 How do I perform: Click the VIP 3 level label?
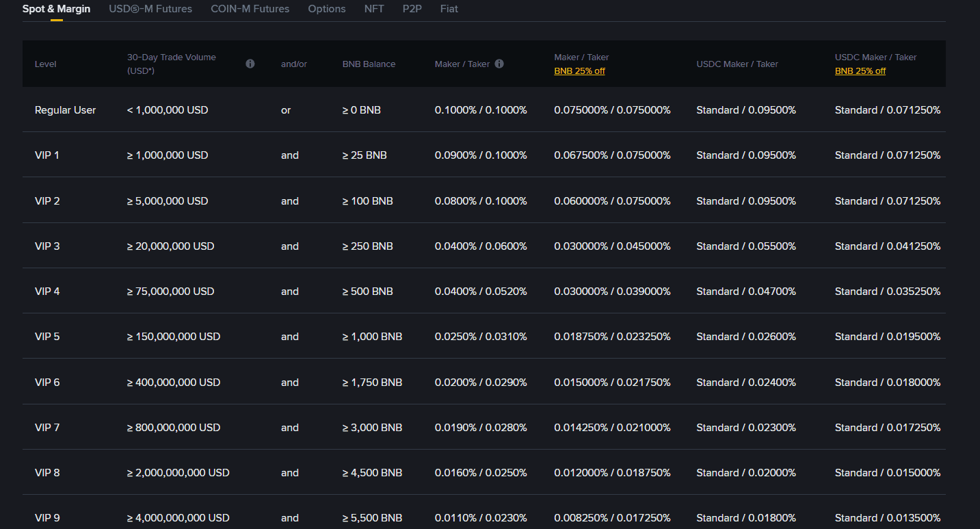pos(47,246)
